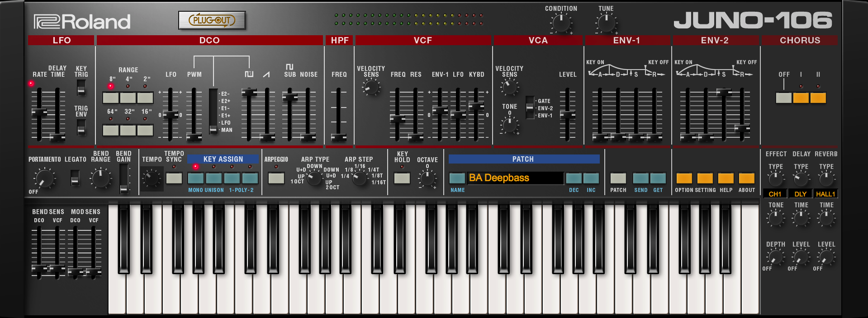Click the ENV-2 decay (D) slider
This screenshot has width=868, height=318.
706,137
